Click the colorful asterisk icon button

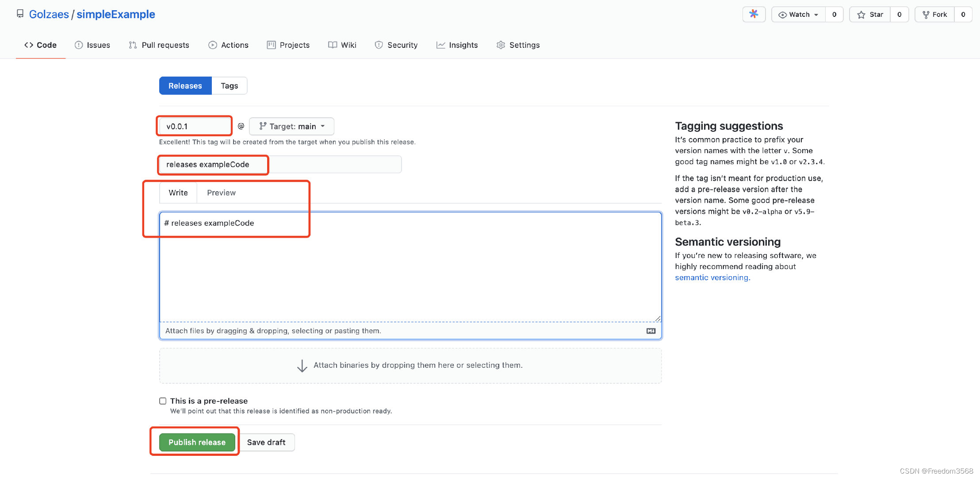754,15
